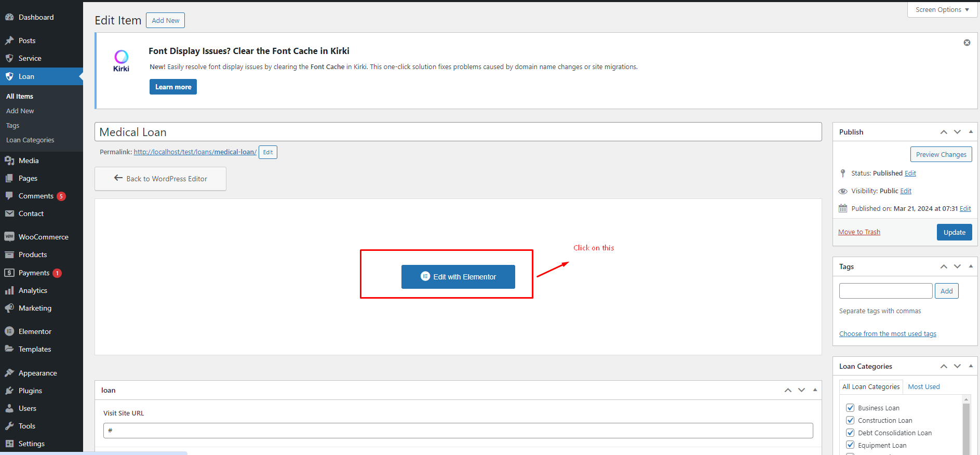The width and height of the screenshot is (980, 455).
Task: Collapse the loan meta box toggle
Action: pyautogui.click(x=815, y=390)
